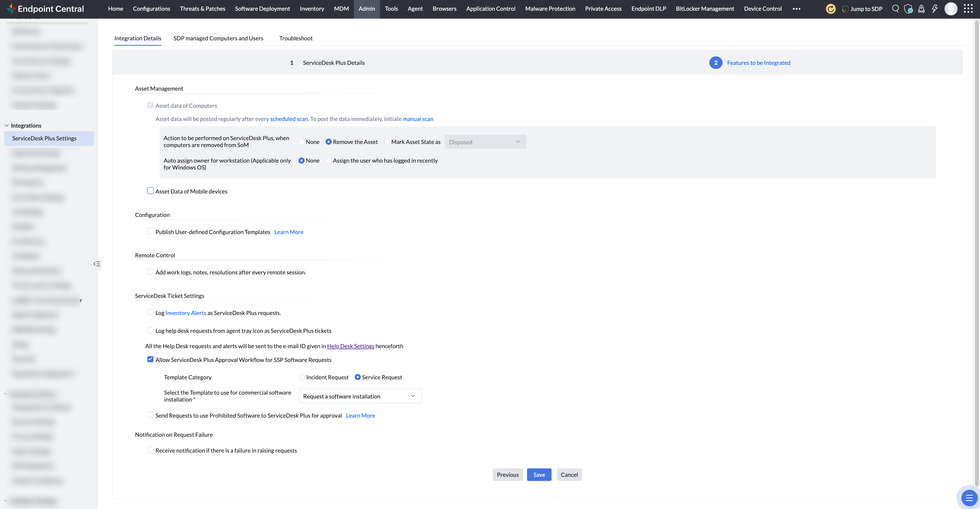Open the Agent menu
Image resolution: width=980 pixels, height=509 pixels.
415,9
